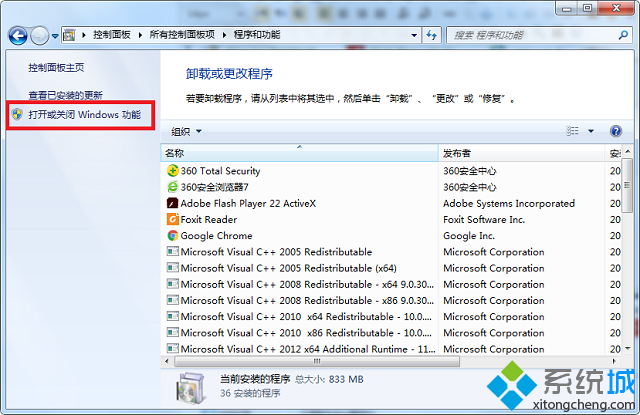Click icon of Visual C++ 2008 x64 entry
The image size is (640, 415).
coord(173,284)
